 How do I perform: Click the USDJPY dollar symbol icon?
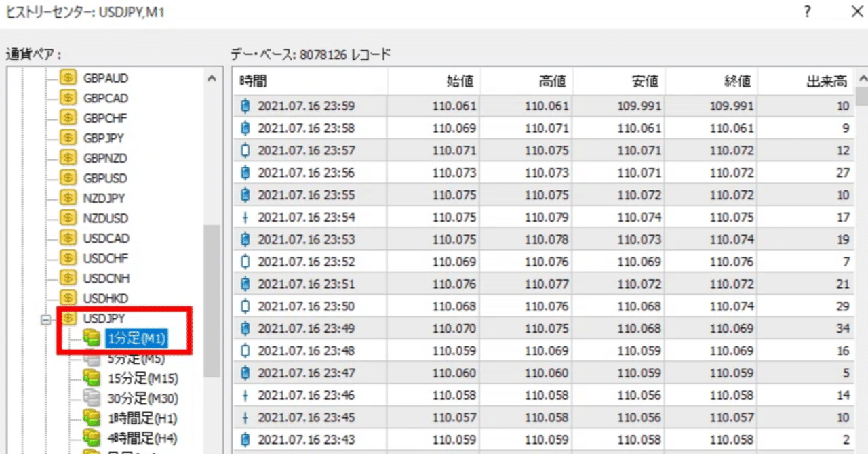[68, 318]
